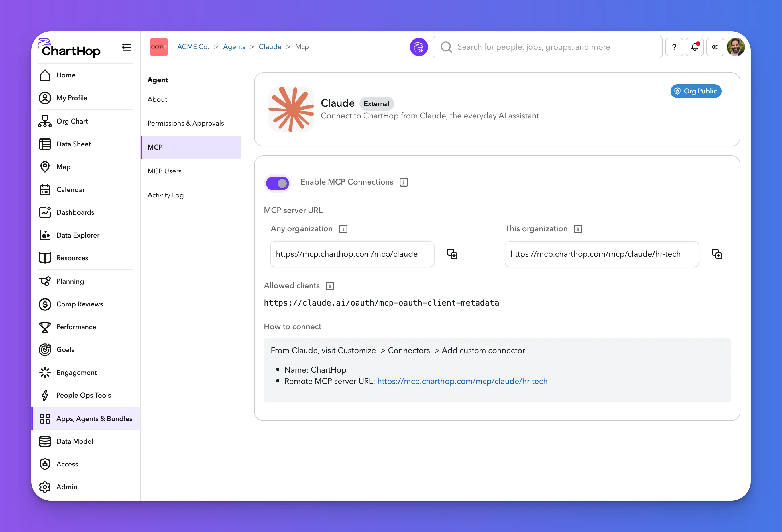This screenshot has height=532, width=782.
Task: Select Apps, Agents & Bundles
Action: click(x=86, y=419)
